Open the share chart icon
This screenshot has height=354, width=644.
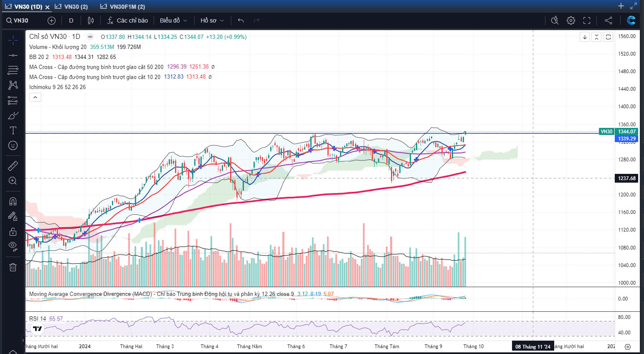tap(609, 20)
